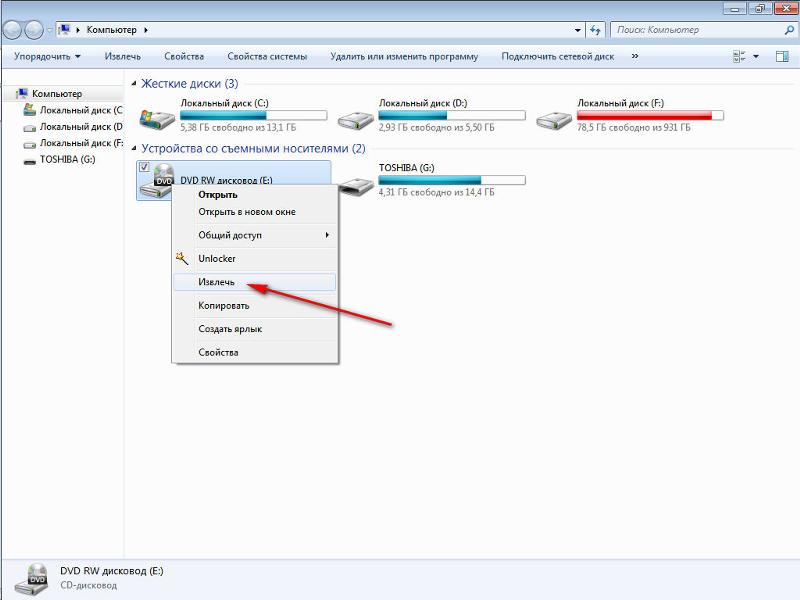Click the text 4,31 ГБ свободно из 14,4 ГБ

pos(436,192)
